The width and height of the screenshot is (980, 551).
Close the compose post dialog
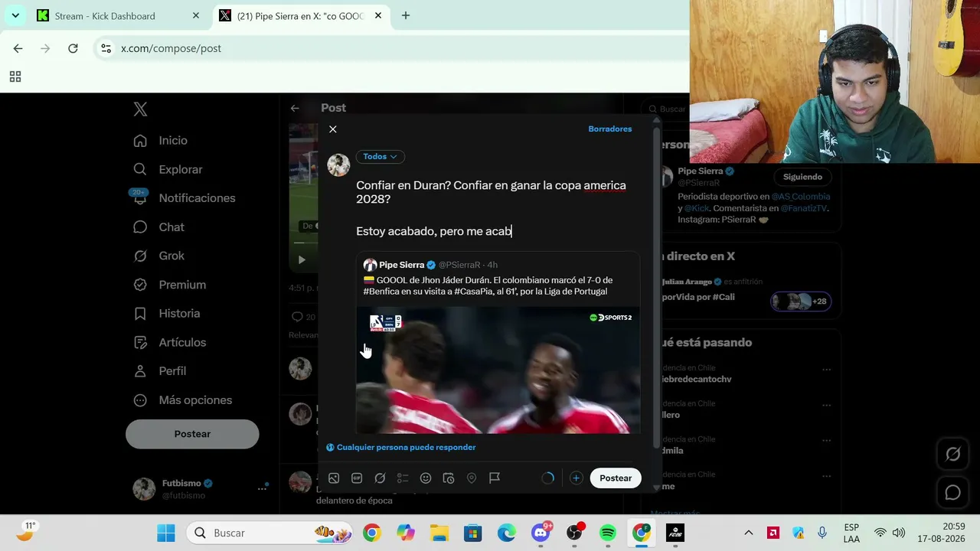(x=333, y=129)
